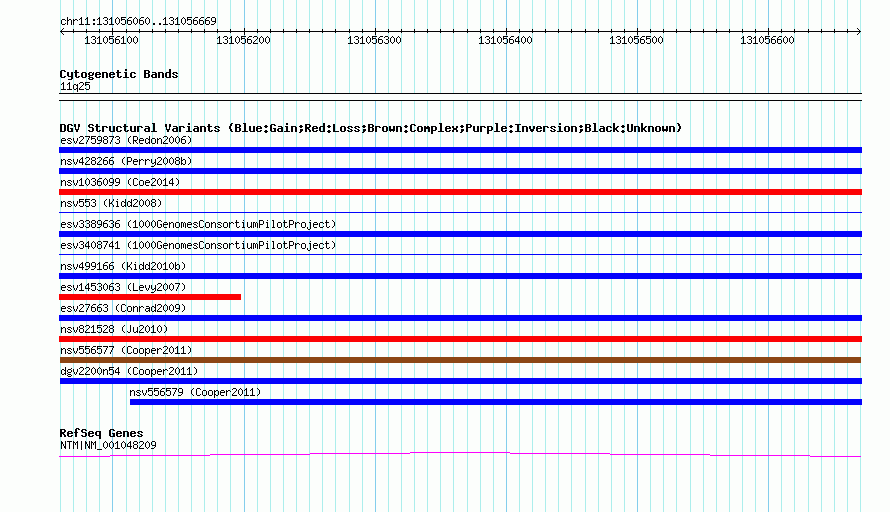Screen dimensions: 890x512
Task: Click the nsv556579 (Cooper2011) label
Action: [x=195, y=392]
